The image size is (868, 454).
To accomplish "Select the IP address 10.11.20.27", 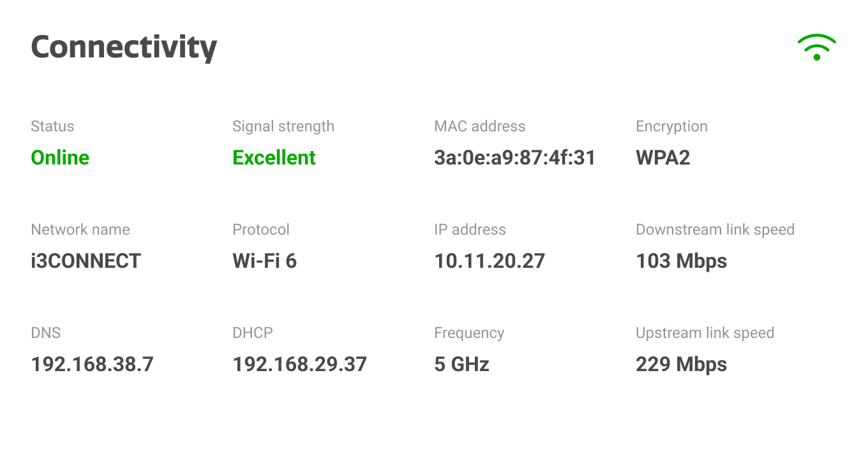I will 490,261.
